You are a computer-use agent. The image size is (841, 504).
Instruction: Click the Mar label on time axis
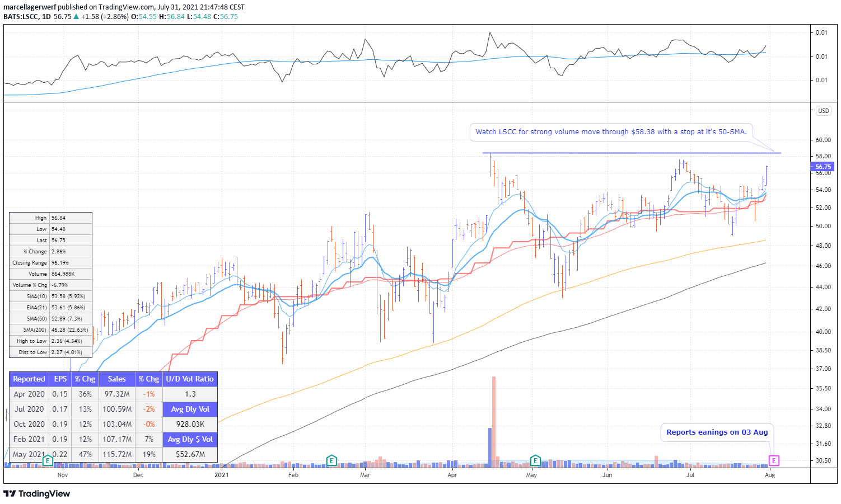[365, 475]
